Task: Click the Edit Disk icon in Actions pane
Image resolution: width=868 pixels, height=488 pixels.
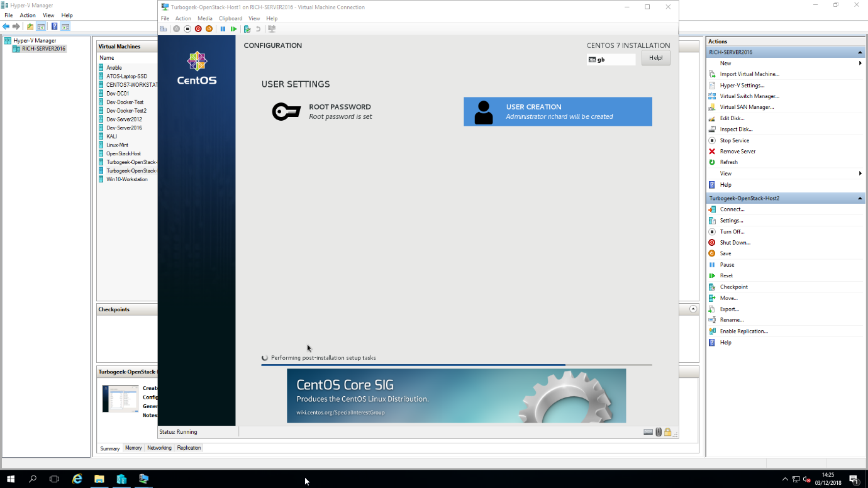Action: [712, 118]
